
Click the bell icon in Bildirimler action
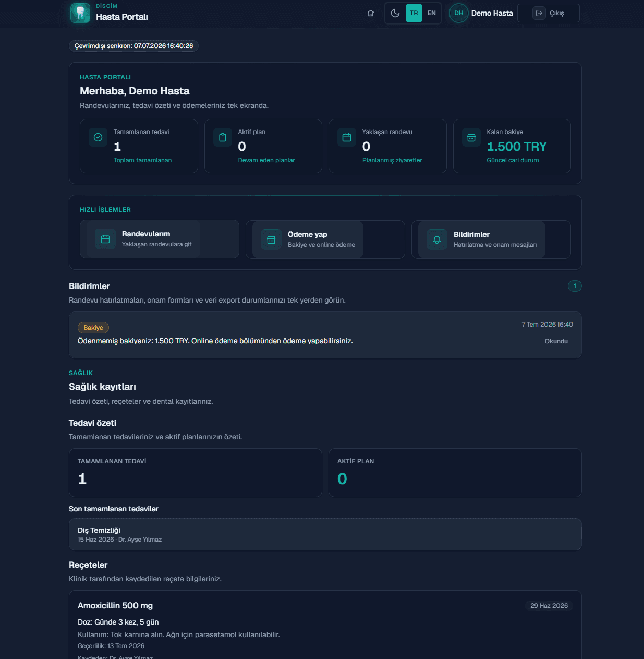click(x=437, y=239)
